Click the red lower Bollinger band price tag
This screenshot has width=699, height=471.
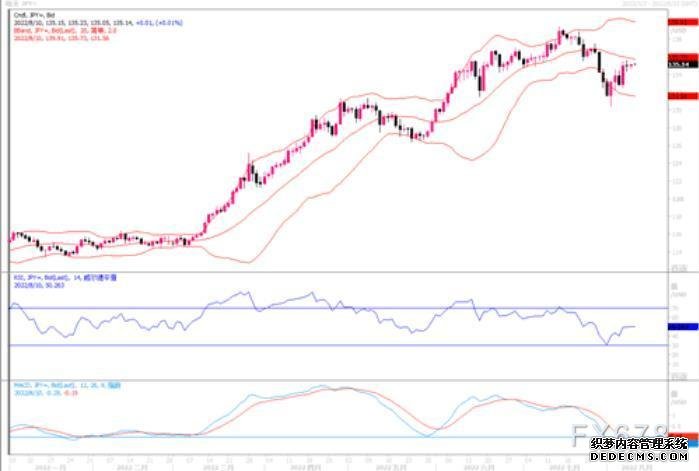682,96
